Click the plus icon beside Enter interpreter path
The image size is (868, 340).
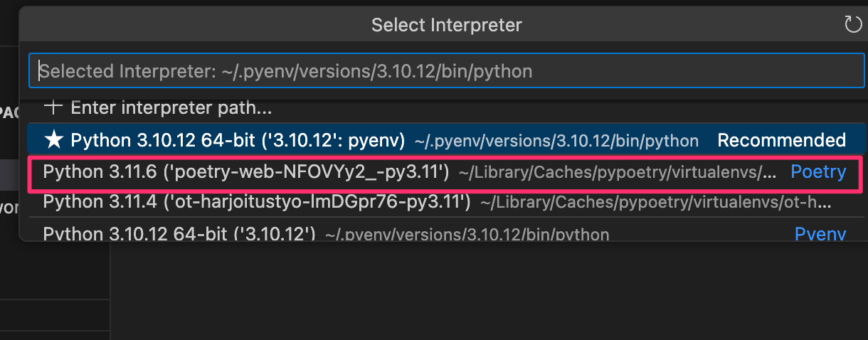click(x=53, y=108)
